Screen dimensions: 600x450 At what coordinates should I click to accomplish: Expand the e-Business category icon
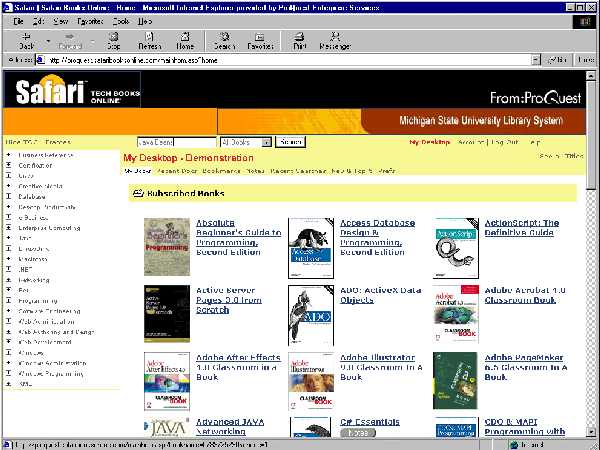[8, 217]
